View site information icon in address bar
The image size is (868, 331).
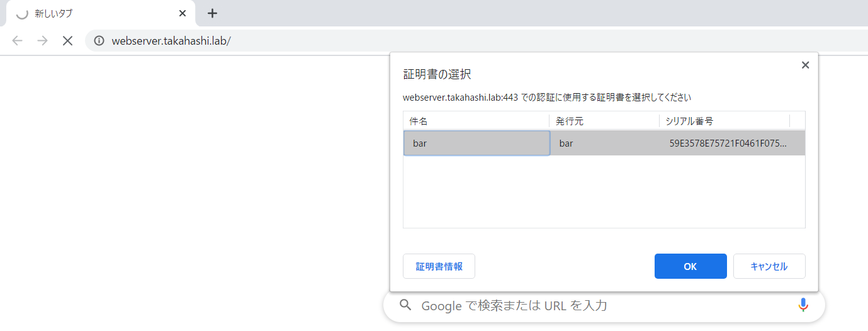coord(99,41)
